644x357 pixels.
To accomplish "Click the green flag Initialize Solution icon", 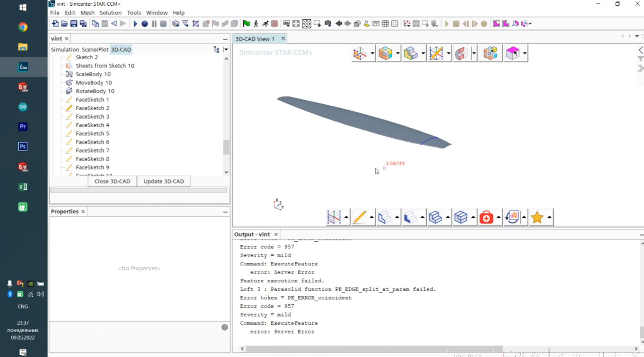I will [246, 24].
